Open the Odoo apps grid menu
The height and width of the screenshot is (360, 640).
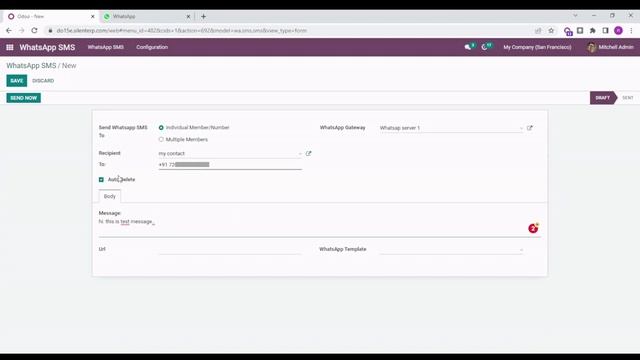pos(10,47)
